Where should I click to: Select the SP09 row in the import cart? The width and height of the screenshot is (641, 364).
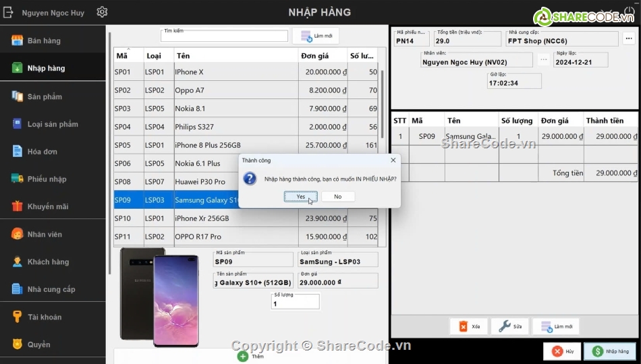515,136
